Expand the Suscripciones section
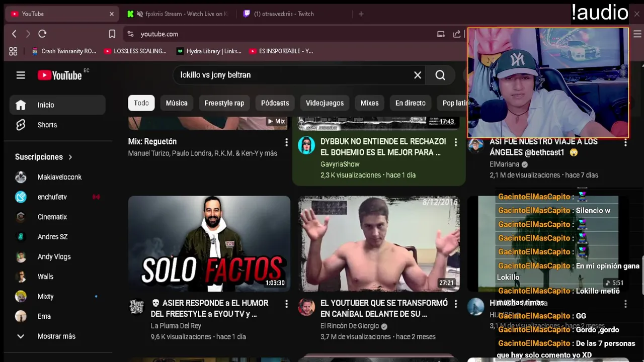The image size is (644, 362). [x=44, y=157]
